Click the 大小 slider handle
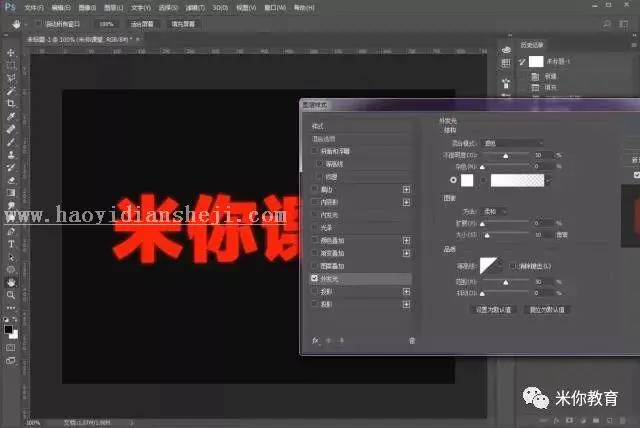This screenshot has height=428, width=640. [487, 235]
